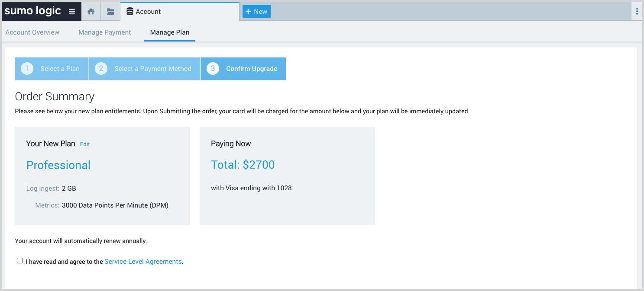Check the agreement checkbox
644x291 pixels.
point(20,261)
